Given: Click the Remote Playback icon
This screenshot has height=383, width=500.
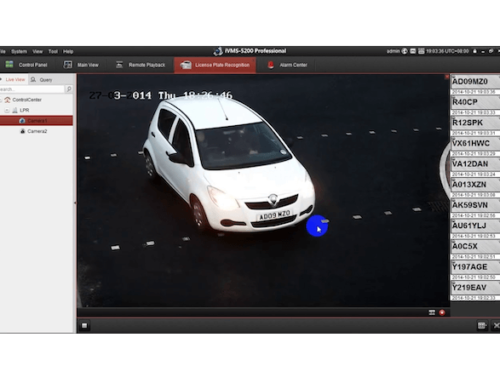Looking at the screenshot, I should click(119, 64).
